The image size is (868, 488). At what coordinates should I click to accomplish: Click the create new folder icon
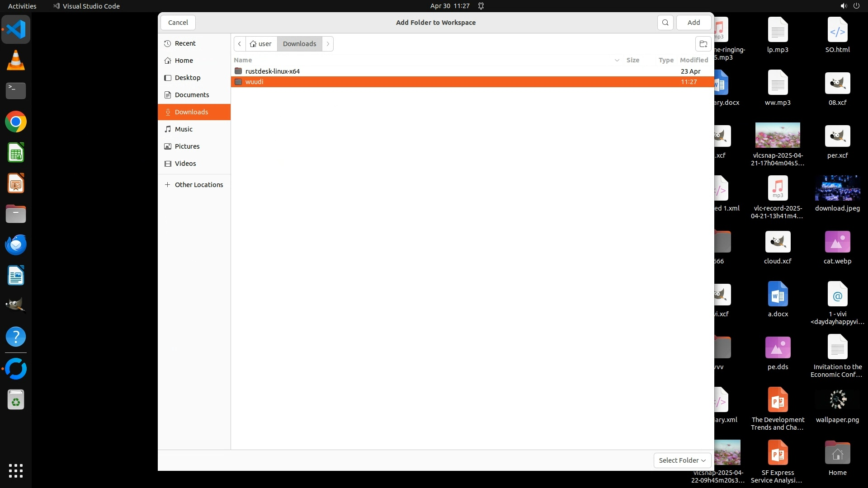(703, 44)
